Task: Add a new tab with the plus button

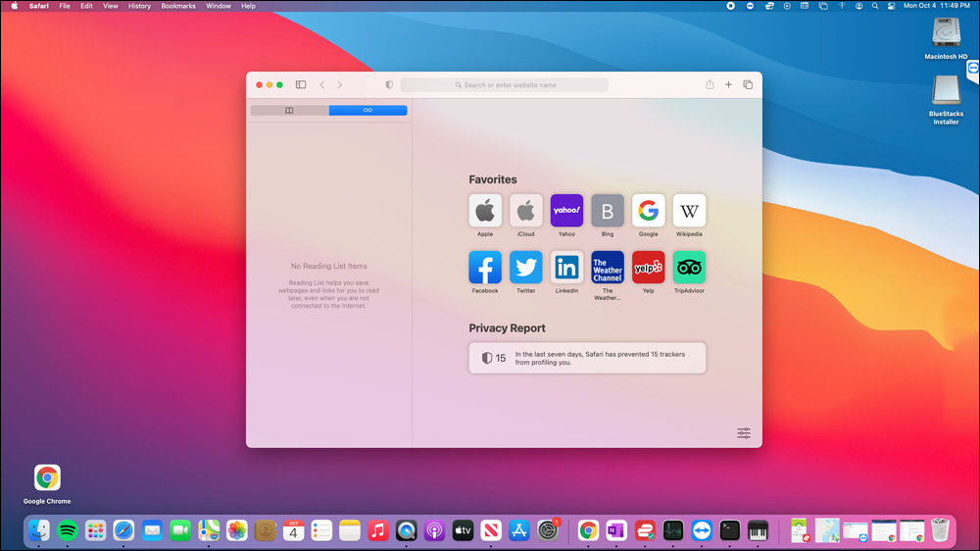Action: pos(729,84)
